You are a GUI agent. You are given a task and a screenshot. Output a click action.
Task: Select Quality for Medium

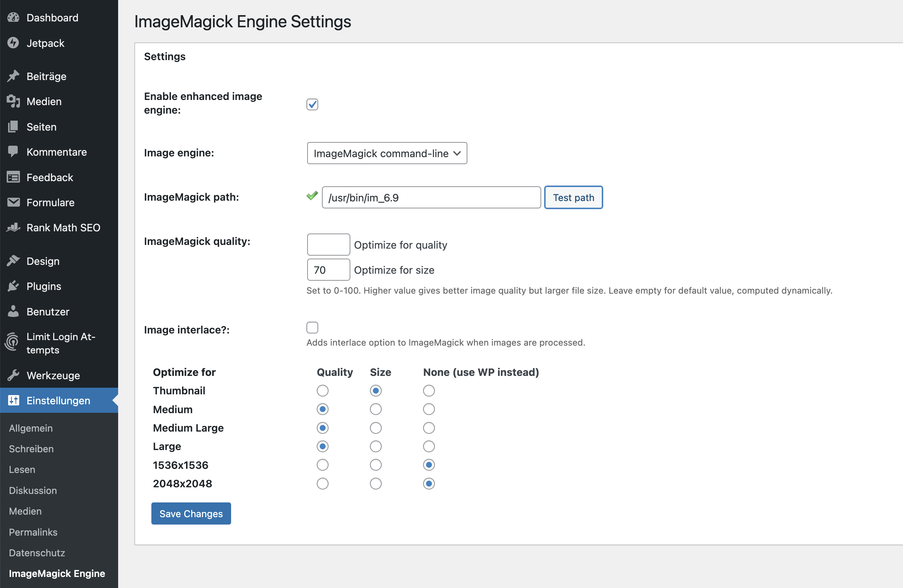tap(323, 409)
